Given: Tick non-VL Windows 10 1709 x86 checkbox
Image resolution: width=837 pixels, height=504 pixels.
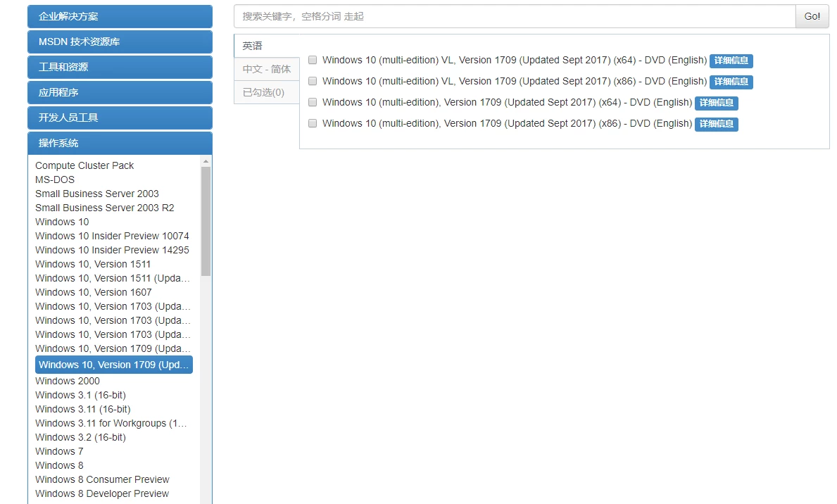Looking at the screenshot, I should pyautogui.click(x=313, y=124).
